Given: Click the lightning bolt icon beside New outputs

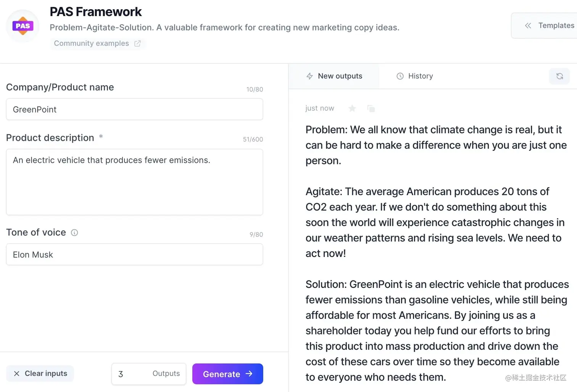Looking at the screenshot, I should click(309, 76).
